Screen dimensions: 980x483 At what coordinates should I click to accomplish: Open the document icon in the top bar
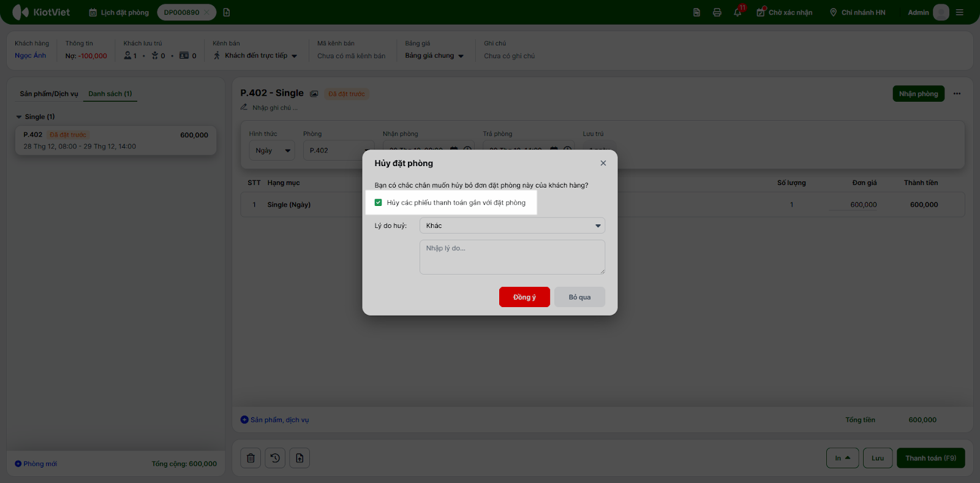pyautogui.click(x=696, y=12)
